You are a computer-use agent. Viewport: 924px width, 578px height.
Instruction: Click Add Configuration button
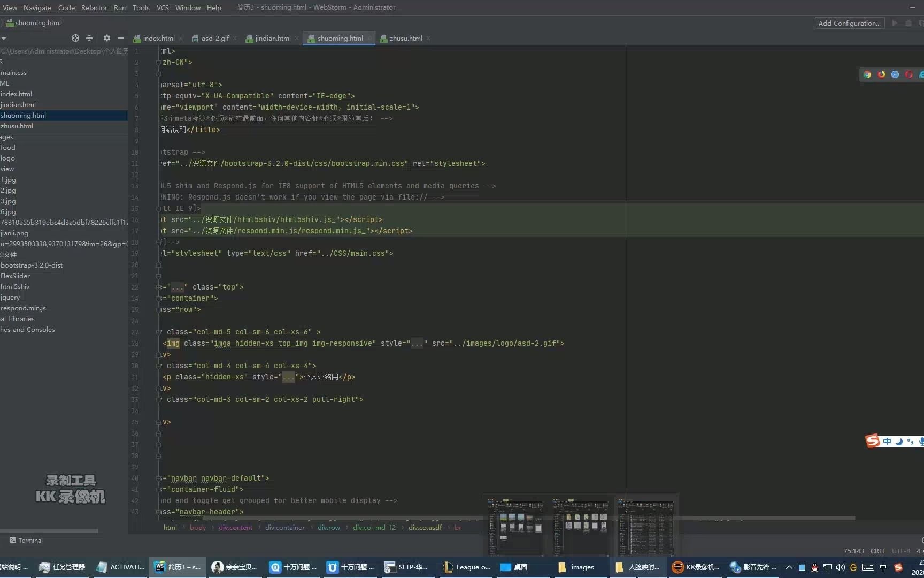tap(849, 23)
